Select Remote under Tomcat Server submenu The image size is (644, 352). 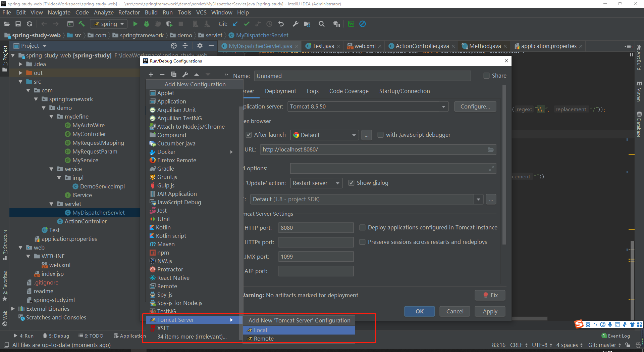[299, 339]
